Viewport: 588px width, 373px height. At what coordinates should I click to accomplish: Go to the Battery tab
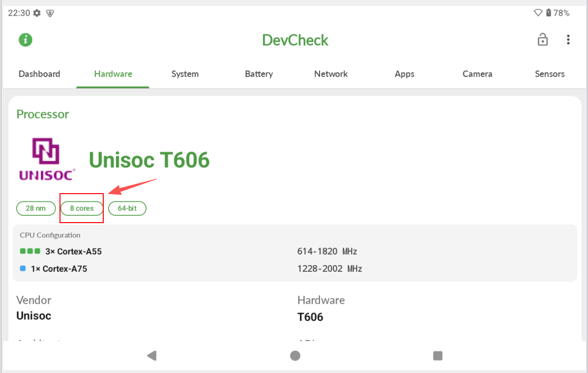pyautogui.click(x=259, y=74)
